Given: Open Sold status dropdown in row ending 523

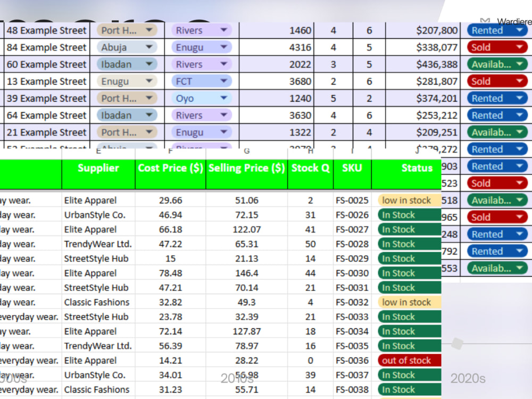Looking at the screenshot, I should tap(497, 183).
